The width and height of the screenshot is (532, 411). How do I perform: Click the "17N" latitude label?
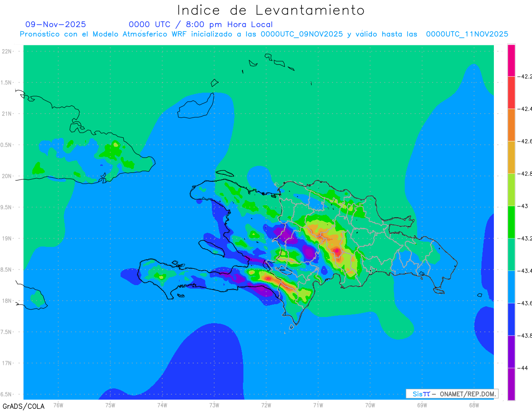[x=7, y=363]
